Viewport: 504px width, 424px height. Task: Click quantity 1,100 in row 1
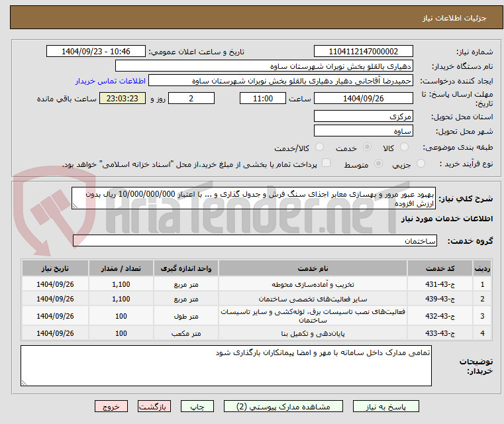click(x=121, y=284)
